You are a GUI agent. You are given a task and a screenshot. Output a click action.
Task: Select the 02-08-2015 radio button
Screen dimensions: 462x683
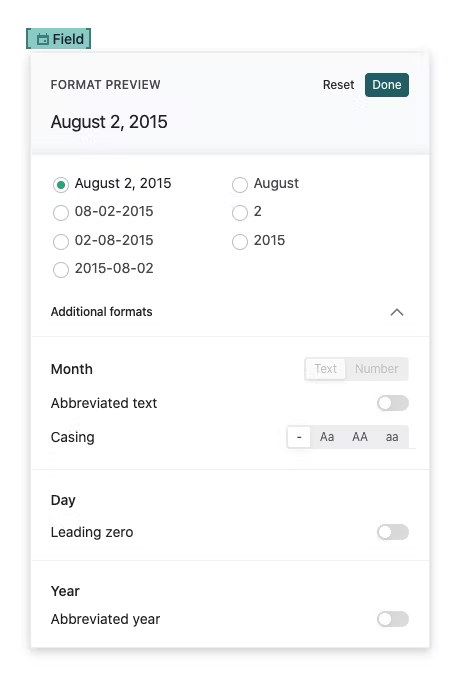coord(61,242)
